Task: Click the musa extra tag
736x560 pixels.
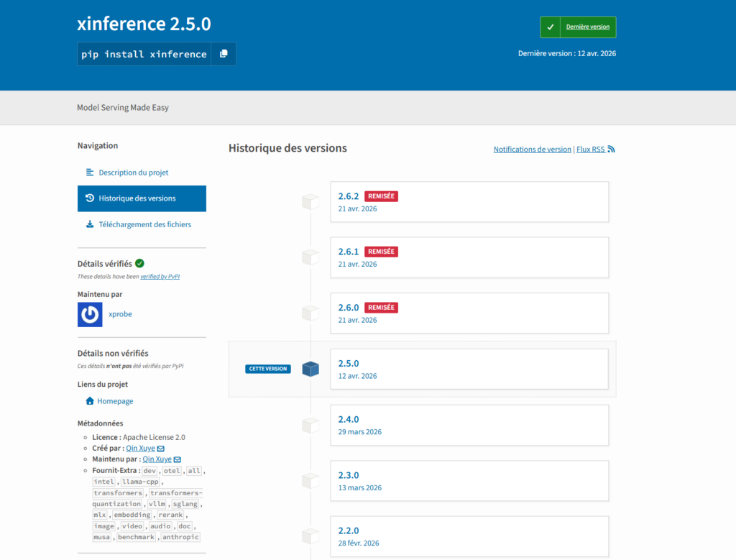Action: point(102,537)
